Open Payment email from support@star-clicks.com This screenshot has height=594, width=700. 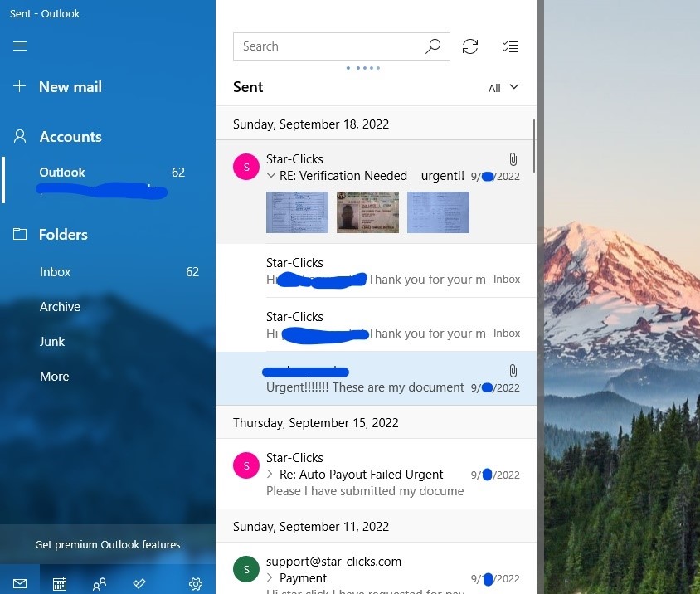point(377,568)
